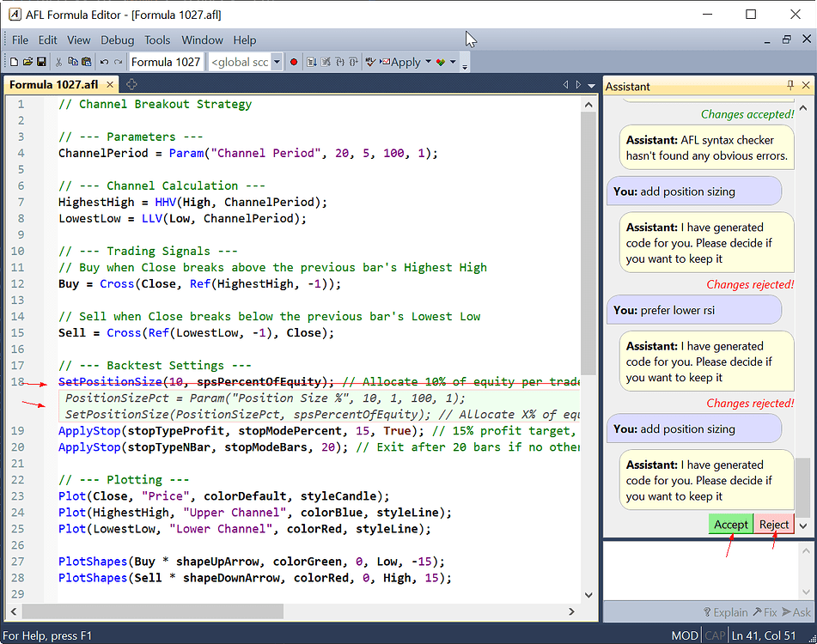The image size is (817, 644).
Task: Open the global scope dropdown
Action: (x=277, y=62)
